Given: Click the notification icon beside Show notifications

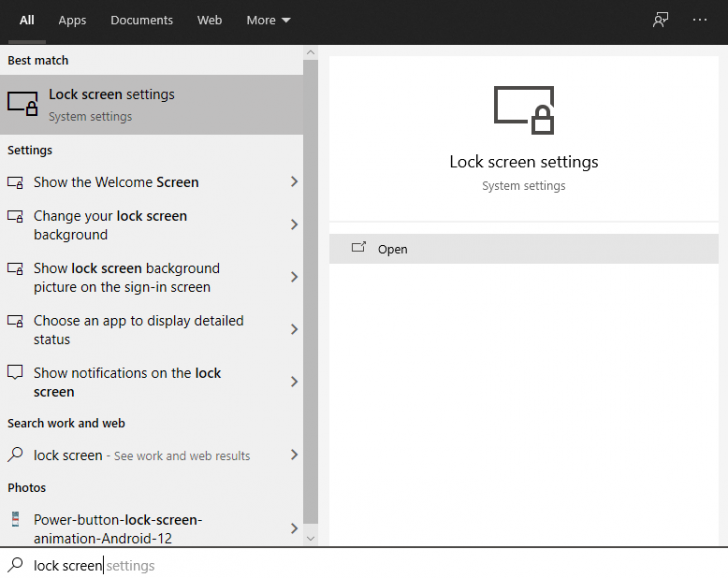Looking at the screenshot, I should click(x=15, y=372).
